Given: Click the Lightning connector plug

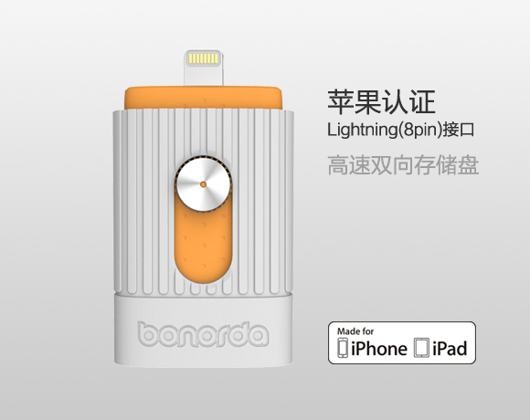Looking at the screenshot, I should pyautogui.click(x=204, y=68).
